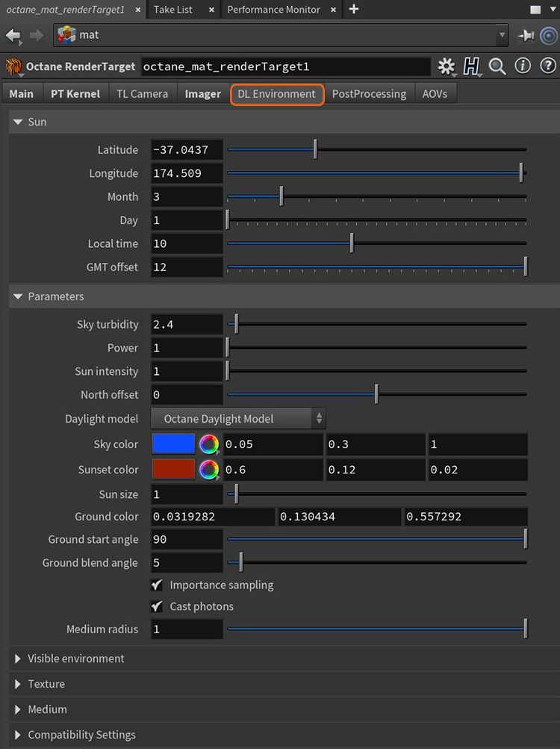Disable Cast photons
This screenshot has width=560, height=749.
[157, 607]
